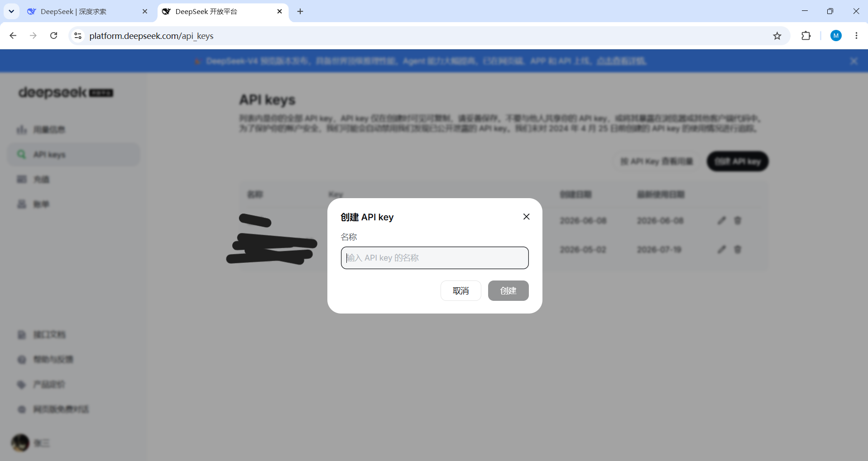Click the address bar URL
Screen dimensions: 868x461
pos(151,36)
